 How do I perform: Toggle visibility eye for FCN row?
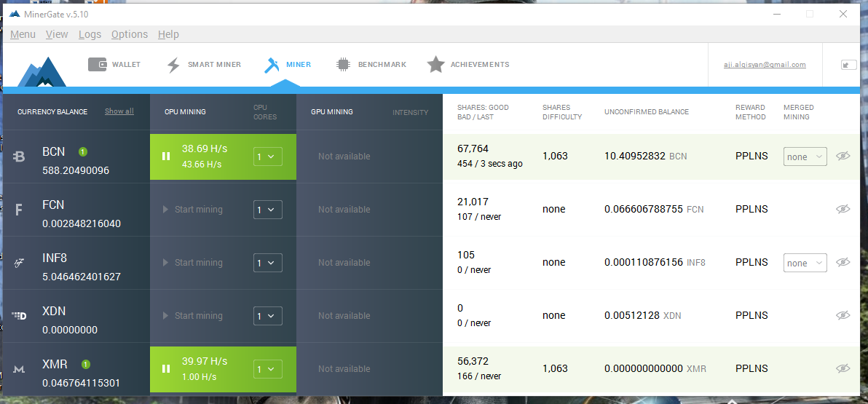coord(843,209)
